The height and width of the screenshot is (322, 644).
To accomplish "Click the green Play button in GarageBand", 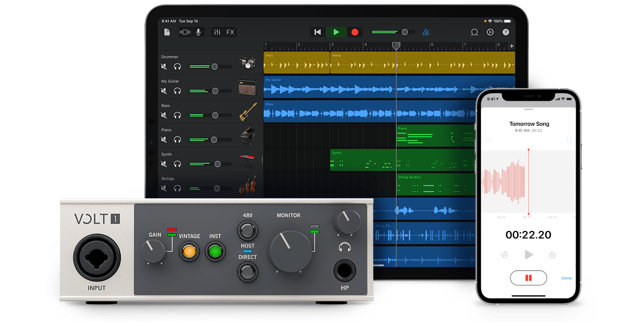I will (336, 32).
